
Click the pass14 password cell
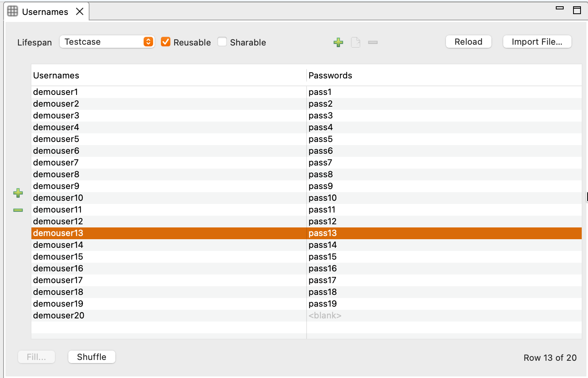pyautogui.click(x=444, y=245)
